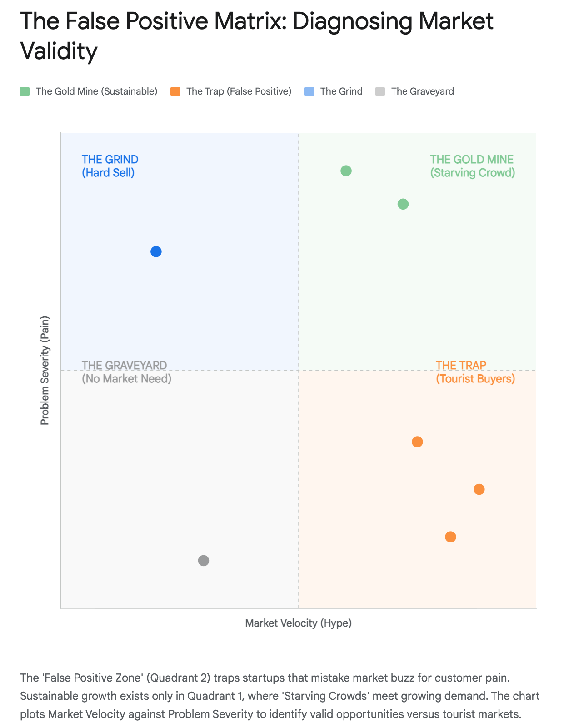
Task: Click the "THE GOLD MINE (Starving Crowd)" quadrant label
Action: click(x=472, y=166)
